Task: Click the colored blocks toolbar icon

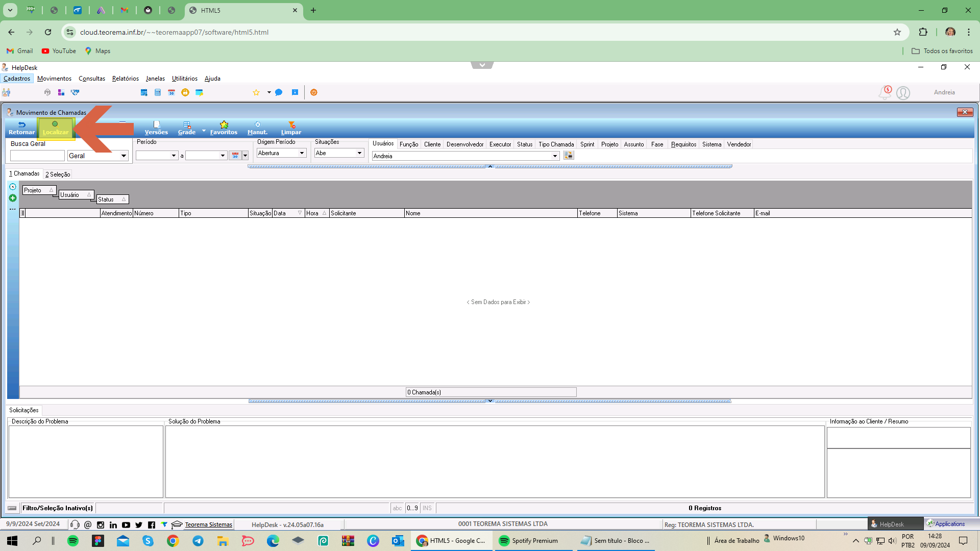Action: click(x=61, y=92)
